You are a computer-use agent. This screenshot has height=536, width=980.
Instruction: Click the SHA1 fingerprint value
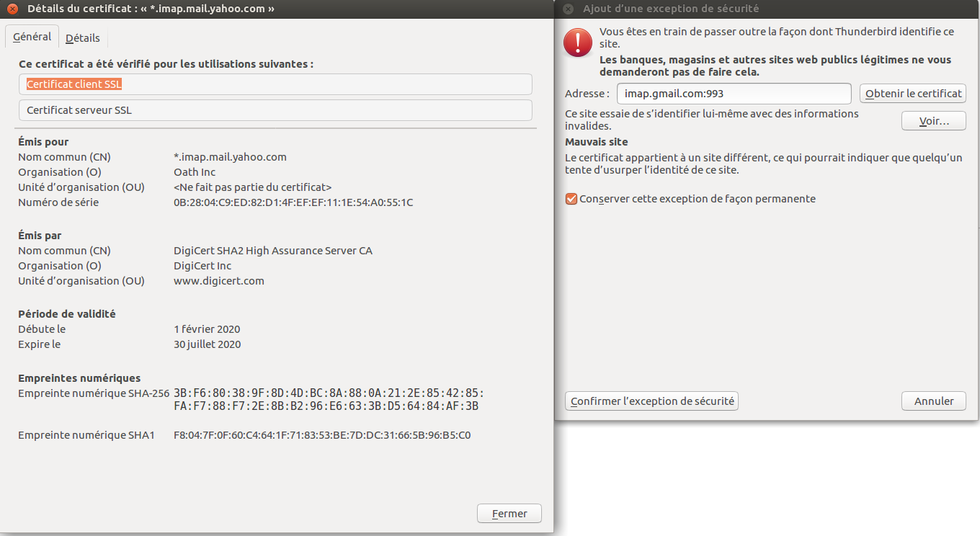[x=322, y=435]
